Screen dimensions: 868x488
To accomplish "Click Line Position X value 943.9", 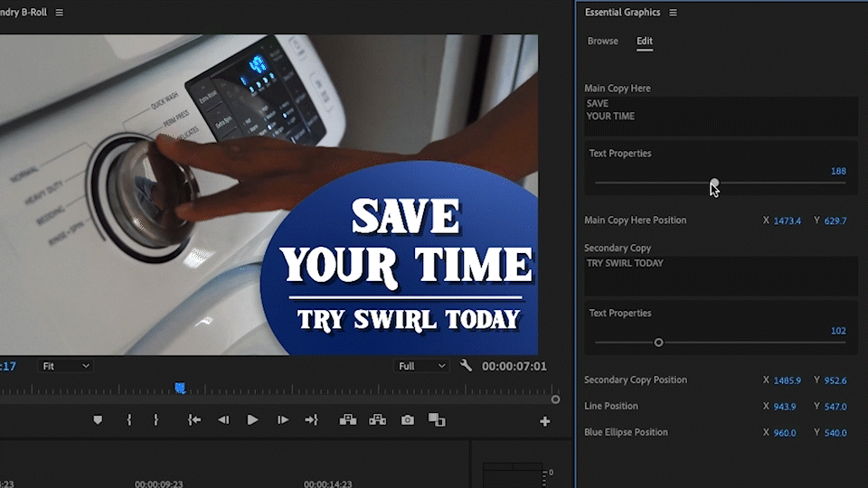I will (x=785, y=407).
